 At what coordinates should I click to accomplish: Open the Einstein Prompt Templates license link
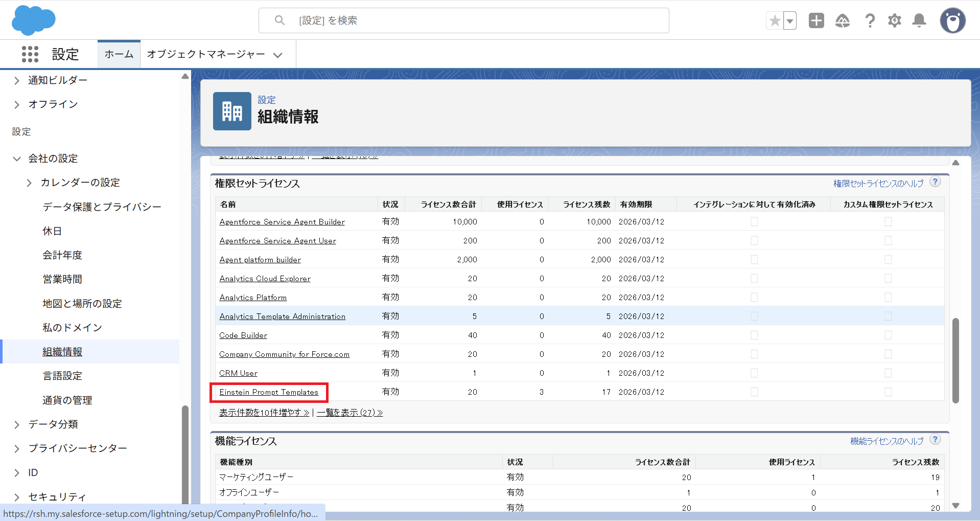click(x=269, y=392)
